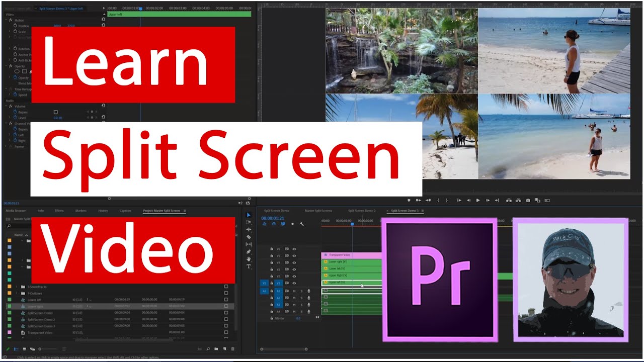Select the Type tool
This screenshot has height=362, width=644.
pyautogui.click(x=249, y=266)
